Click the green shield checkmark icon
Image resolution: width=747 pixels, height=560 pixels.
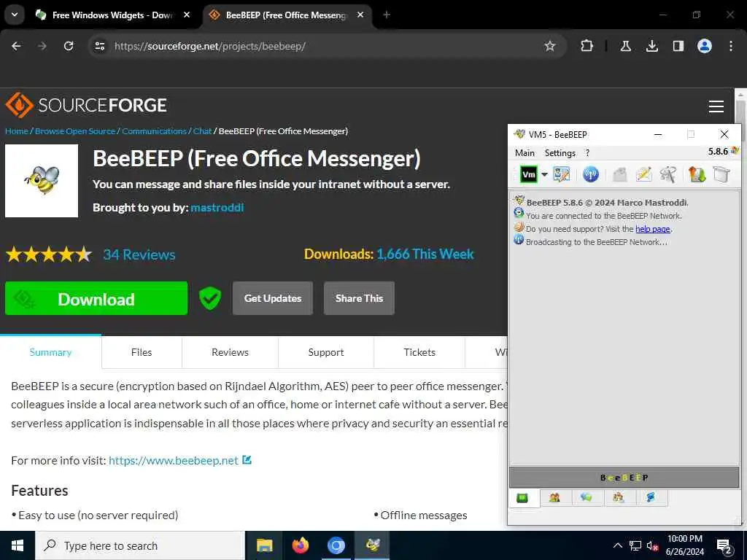pos(210,298)
